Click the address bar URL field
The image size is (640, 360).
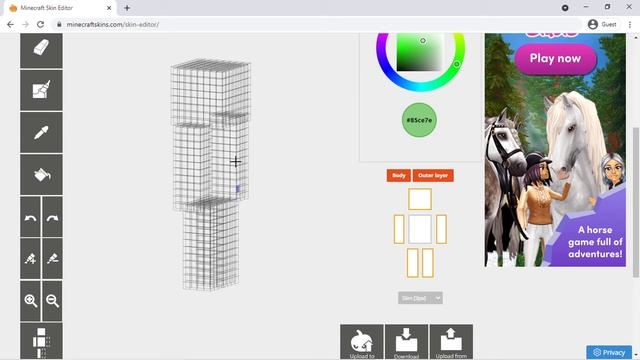[317, 24]
